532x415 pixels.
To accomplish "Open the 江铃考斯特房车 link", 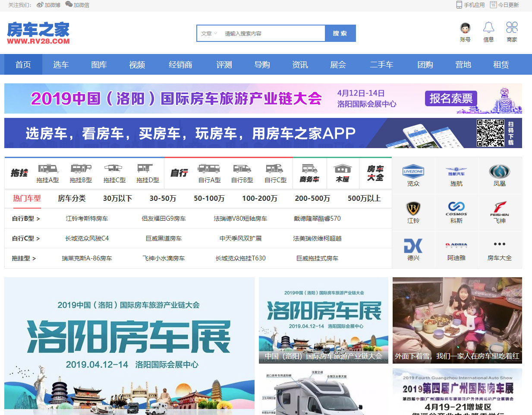I will tap(87, 219).
